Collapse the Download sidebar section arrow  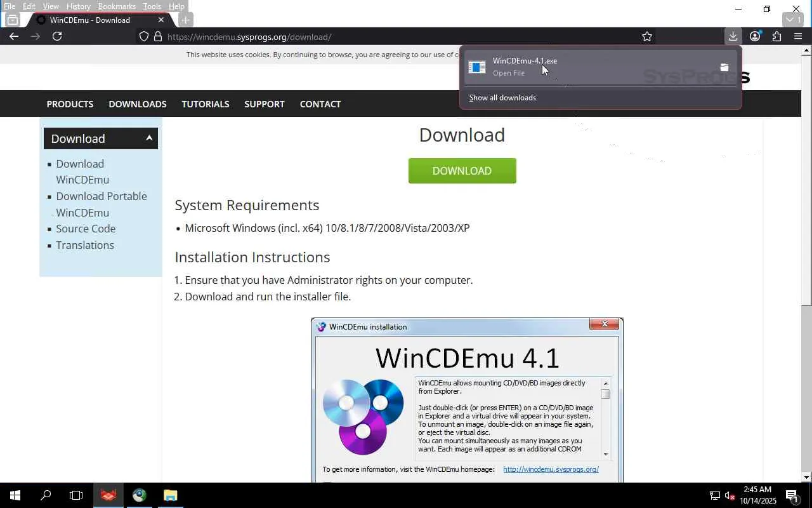[x=149, y=138]
